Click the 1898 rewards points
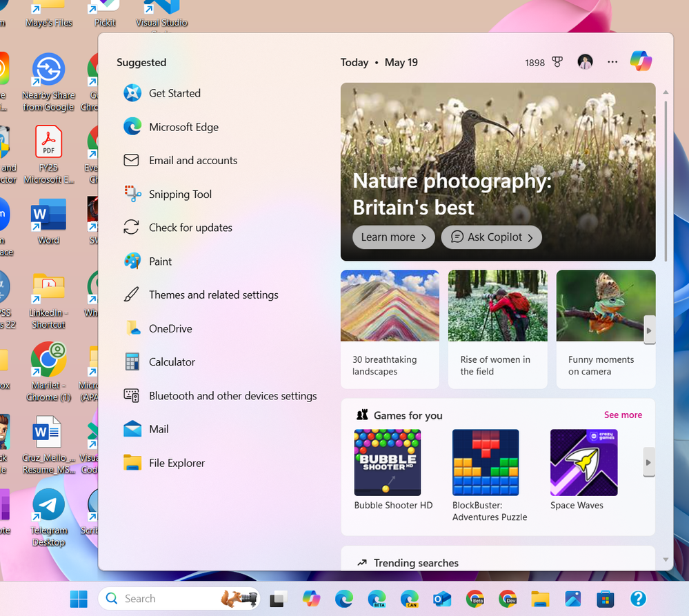This screenshot has height=616, width=689. click(x=535, y=63)
